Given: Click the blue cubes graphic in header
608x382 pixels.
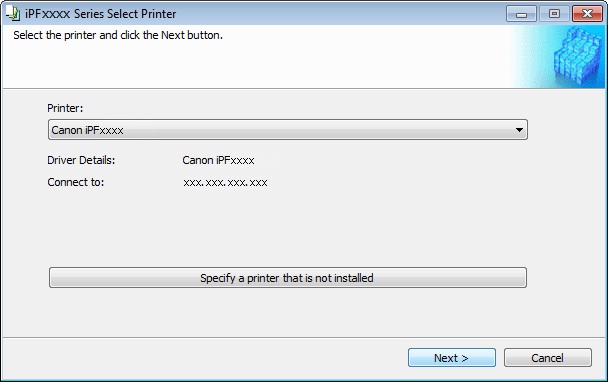Looking at the screenshot, I should (x=578, y=56).
